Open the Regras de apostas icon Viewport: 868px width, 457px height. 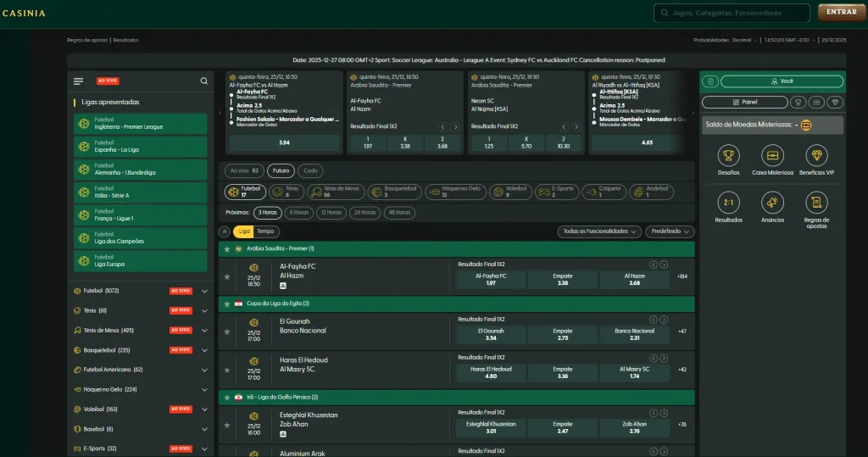(816, 203)
